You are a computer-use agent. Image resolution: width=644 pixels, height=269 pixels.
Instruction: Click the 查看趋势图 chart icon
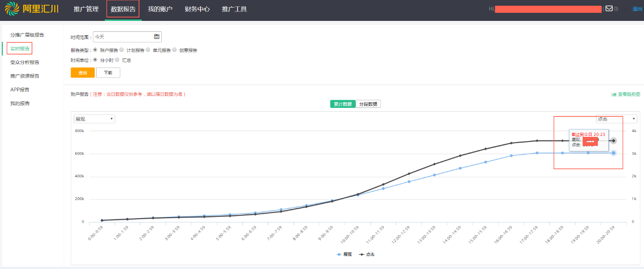pyautogui.click(x=614, y=94)
